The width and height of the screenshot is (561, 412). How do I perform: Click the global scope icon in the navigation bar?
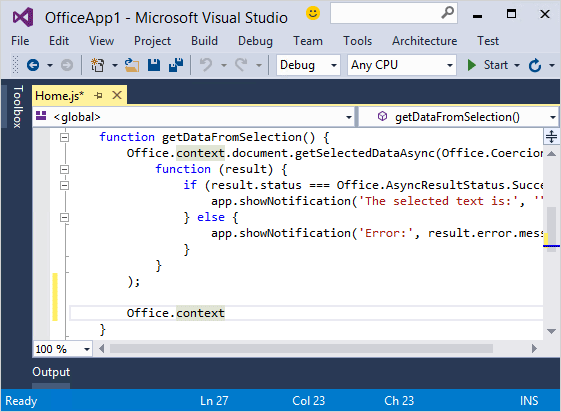click(41, 115)
